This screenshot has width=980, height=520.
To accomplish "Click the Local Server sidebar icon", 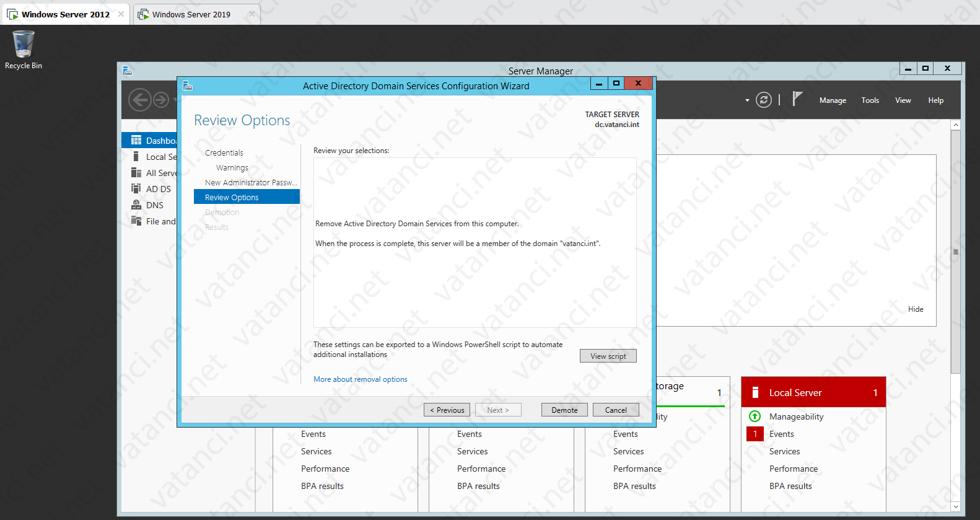I will [136, 157].
